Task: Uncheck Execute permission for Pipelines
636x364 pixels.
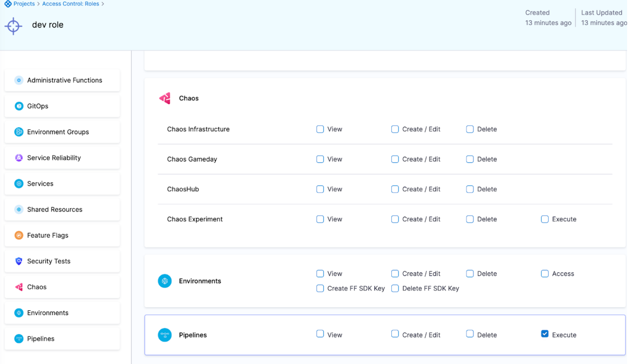Action: (x=544, y=334)
